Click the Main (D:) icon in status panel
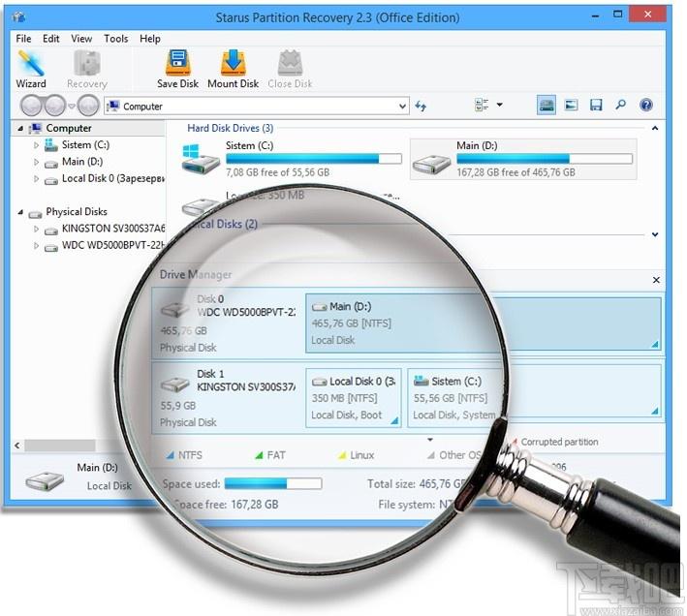The width and height of the screenshot is (687, 616). click(x=45, y=480)
